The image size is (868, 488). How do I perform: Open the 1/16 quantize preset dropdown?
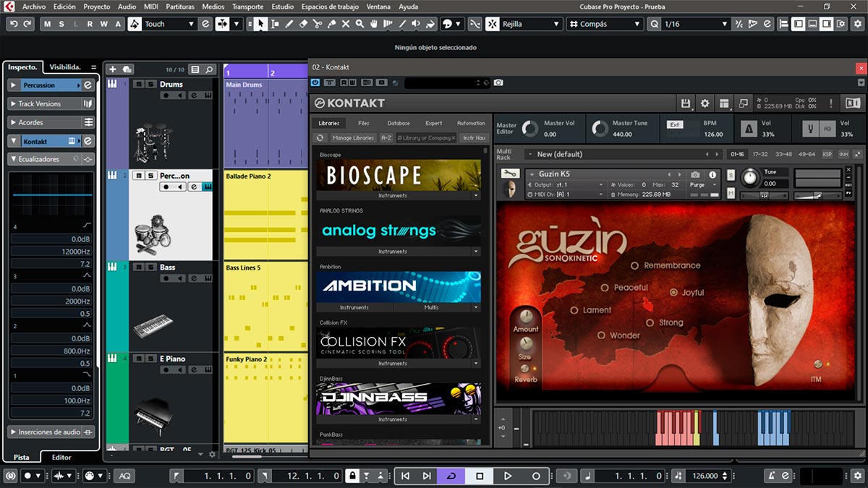(696, 24)
